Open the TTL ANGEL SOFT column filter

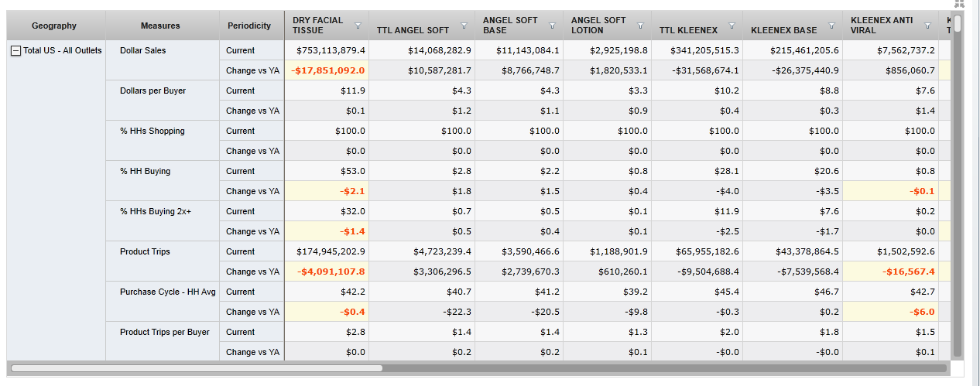(464, 26)
